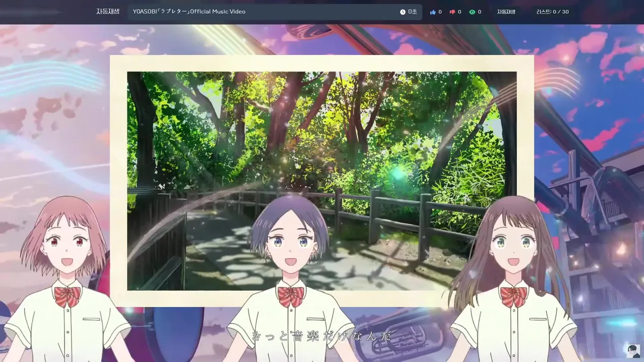Click the 0초 elapsed time text
This screenshot has width=644, height=362.
click(413, 12)
